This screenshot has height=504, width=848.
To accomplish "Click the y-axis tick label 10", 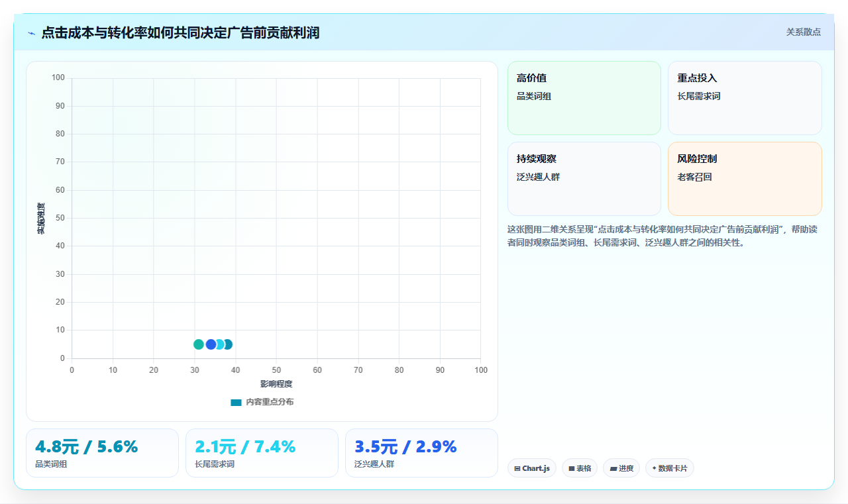I will tap(60, 330).
